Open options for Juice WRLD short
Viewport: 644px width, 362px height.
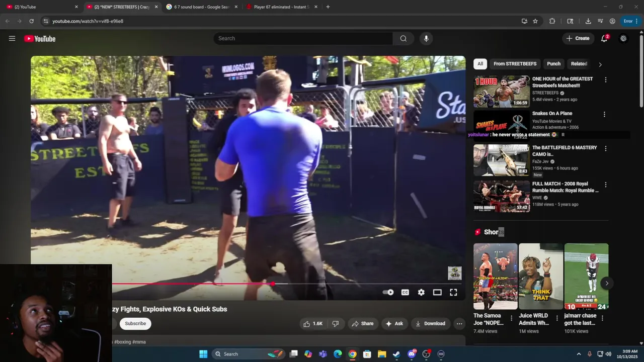tap(557, 318)
